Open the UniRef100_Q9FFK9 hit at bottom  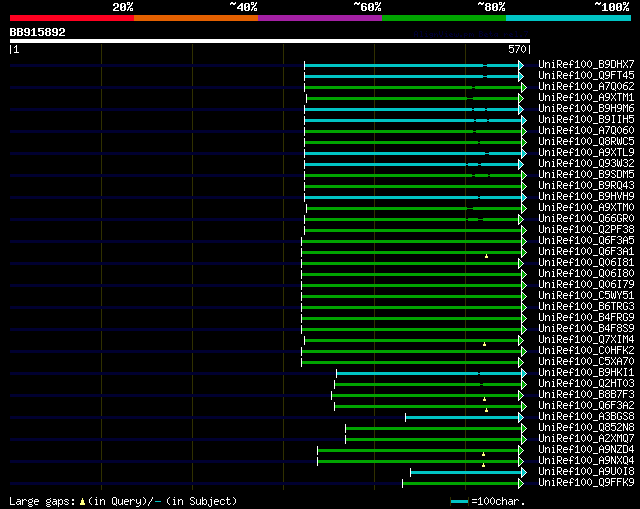572,482
